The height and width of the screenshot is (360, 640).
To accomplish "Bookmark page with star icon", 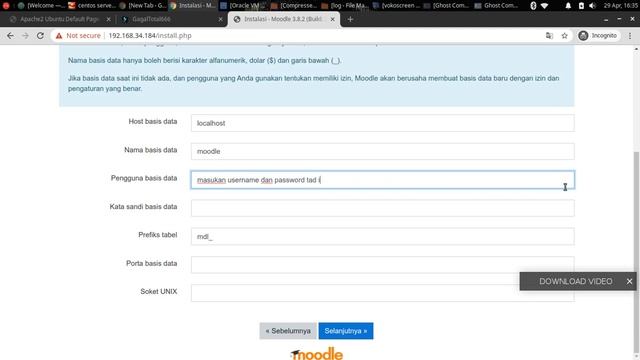I will [564, 36].
